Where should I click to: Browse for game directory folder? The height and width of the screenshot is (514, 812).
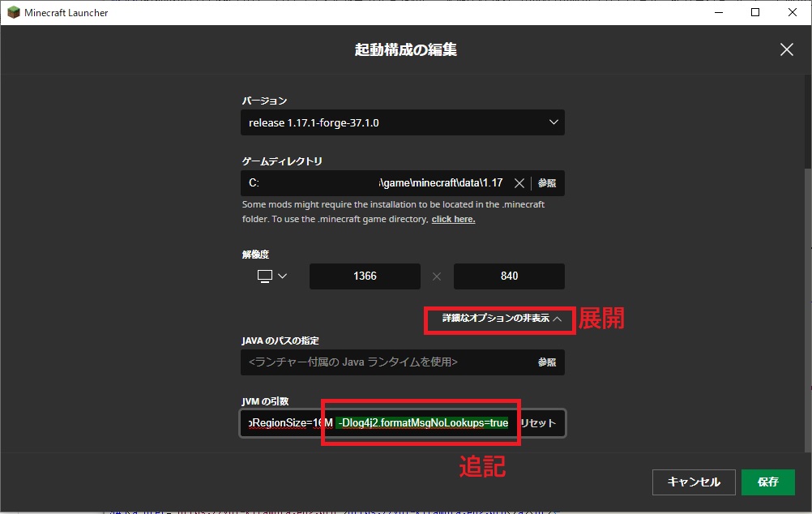pyautogui.click(x=547, y=183)
